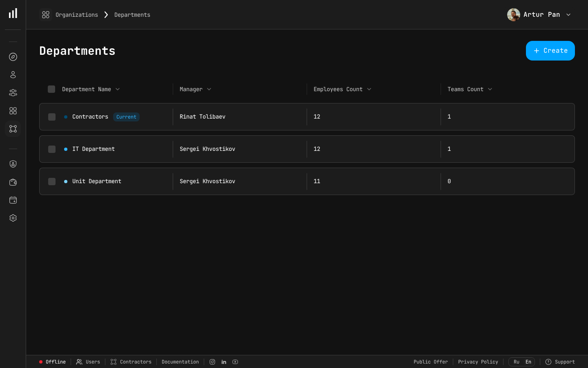
Task: Open the wallet icon in sidebar
Action: point(13,182)
